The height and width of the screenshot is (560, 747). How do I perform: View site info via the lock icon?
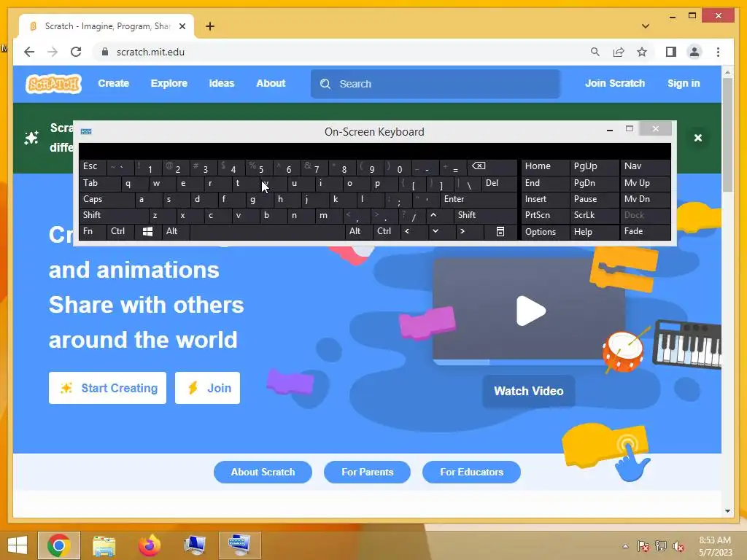pyautogui.click(x=105, y=52)
